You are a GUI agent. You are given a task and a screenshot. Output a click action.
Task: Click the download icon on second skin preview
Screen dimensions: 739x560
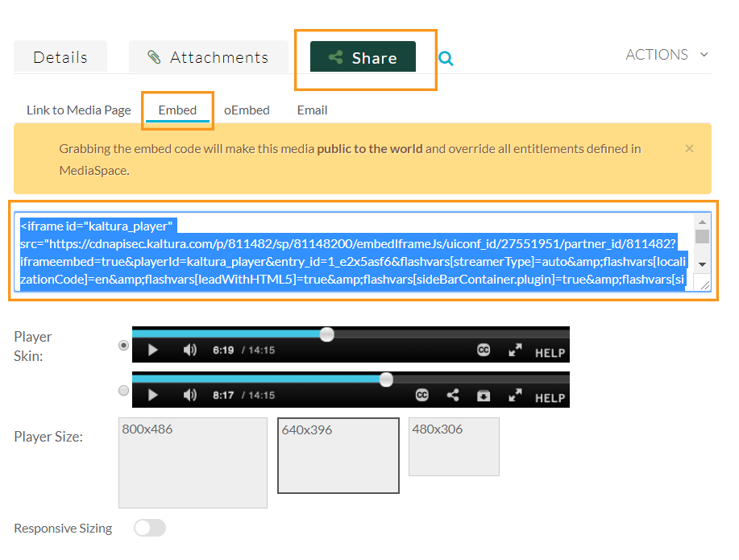click(484, 396)
